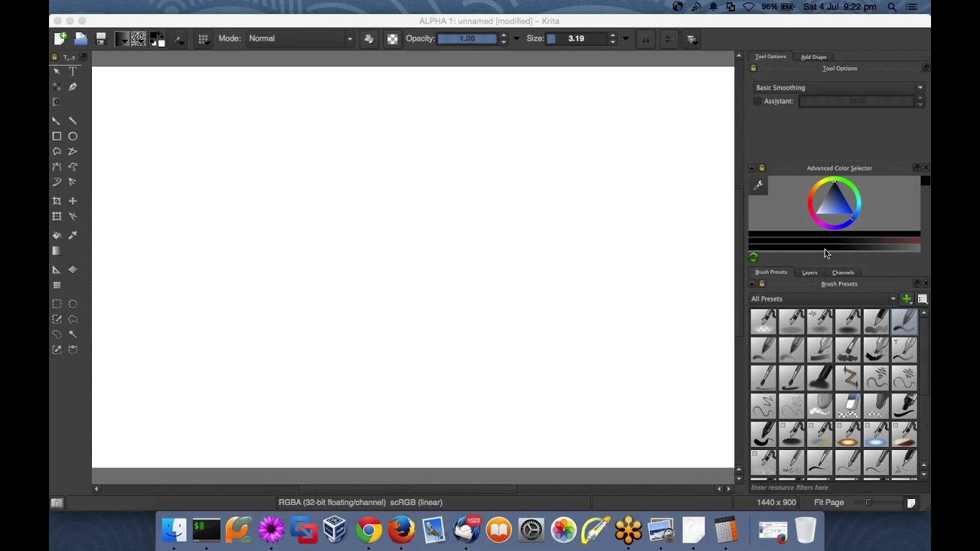Open the blending Mode dropdown
The image size is (980, 551).
[300, 38]
